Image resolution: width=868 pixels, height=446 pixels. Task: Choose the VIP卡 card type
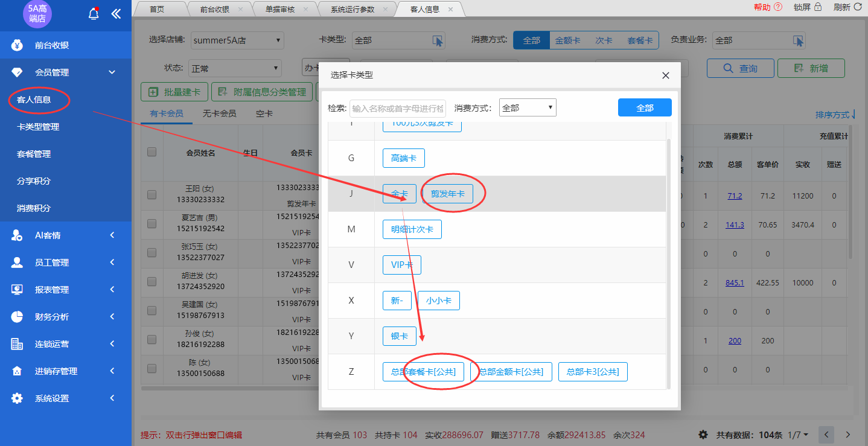pyautogui.click(x=402, y=265)
